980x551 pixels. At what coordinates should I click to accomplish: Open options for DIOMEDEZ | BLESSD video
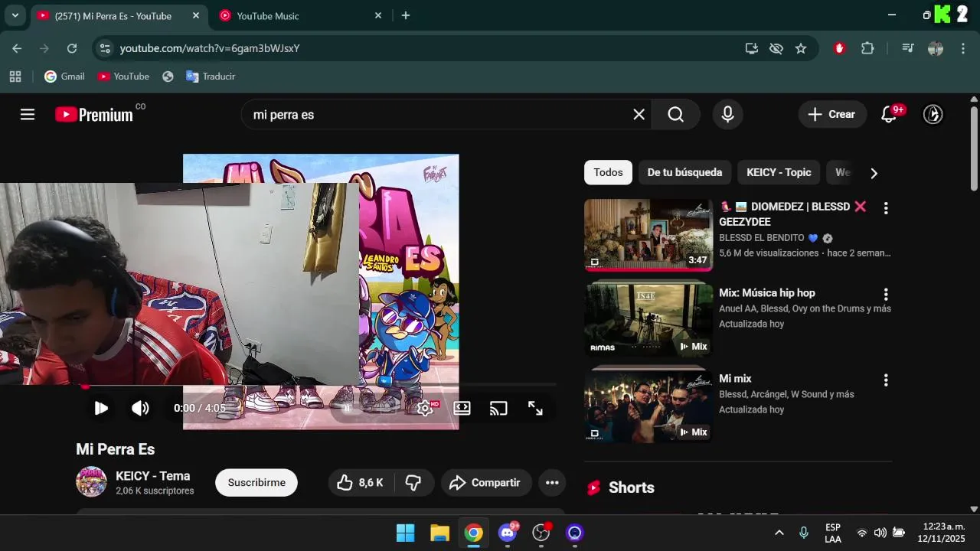click(886, 208)
